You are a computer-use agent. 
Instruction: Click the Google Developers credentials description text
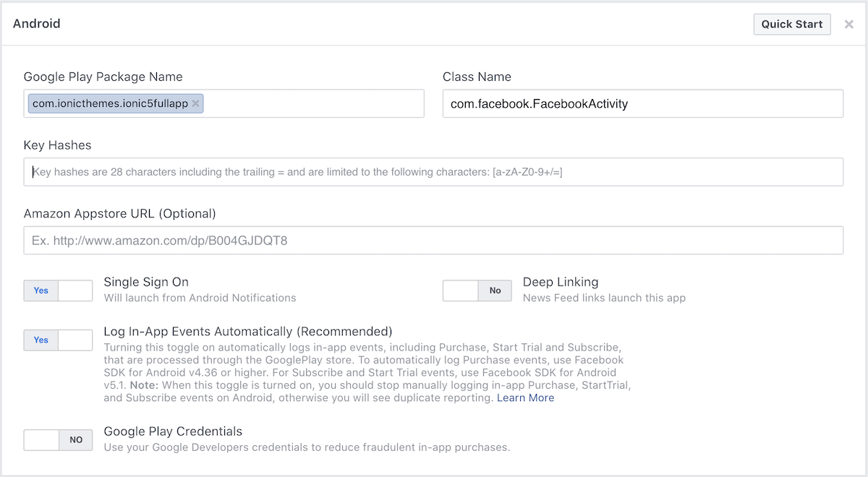(x=307, y=447)
